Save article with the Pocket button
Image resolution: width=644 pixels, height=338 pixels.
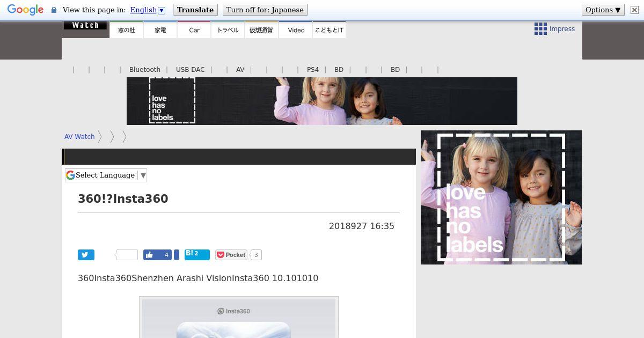pos(231,255)
